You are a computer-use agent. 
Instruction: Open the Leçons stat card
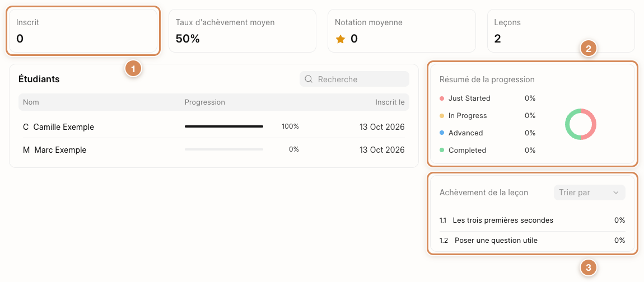pyautogui.click(x=561, y=31)
